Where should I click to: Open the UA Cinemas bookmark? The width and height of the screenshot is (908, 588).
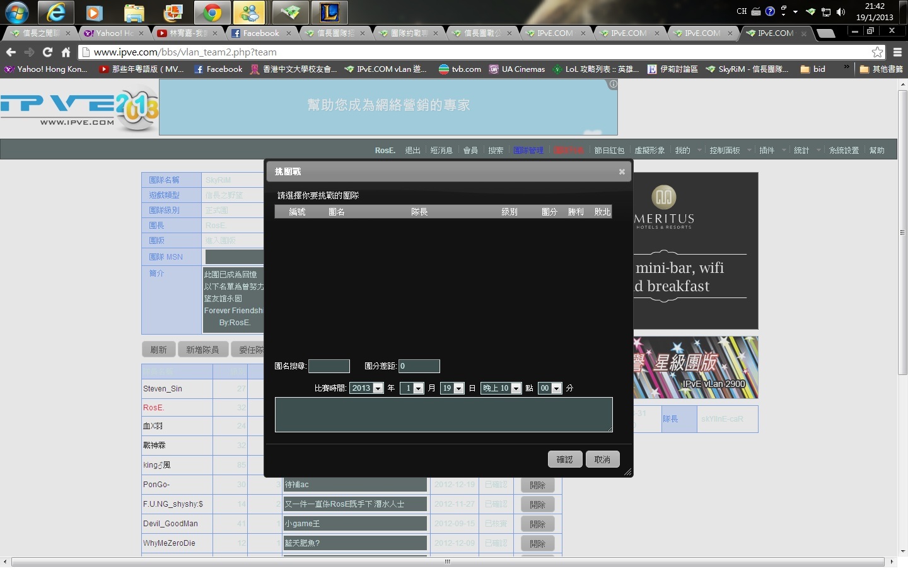coord(517,69)
